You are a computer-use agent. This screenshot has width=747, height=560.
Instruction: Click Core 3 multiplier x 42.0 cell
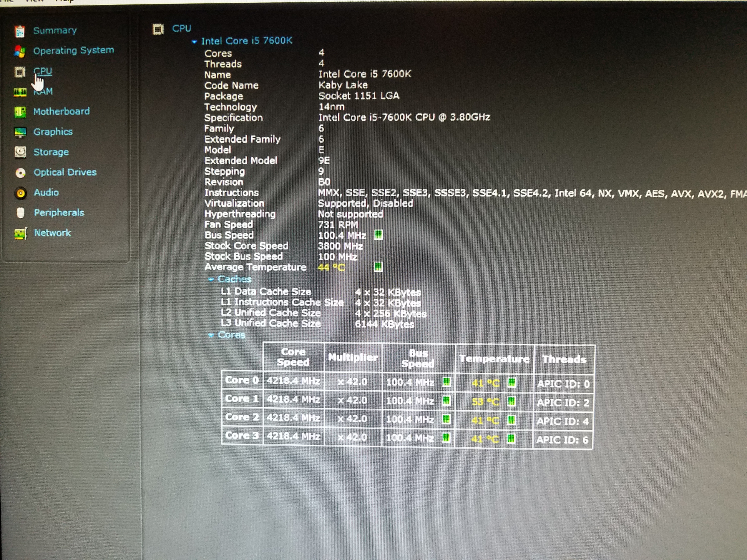click(352, 437)
